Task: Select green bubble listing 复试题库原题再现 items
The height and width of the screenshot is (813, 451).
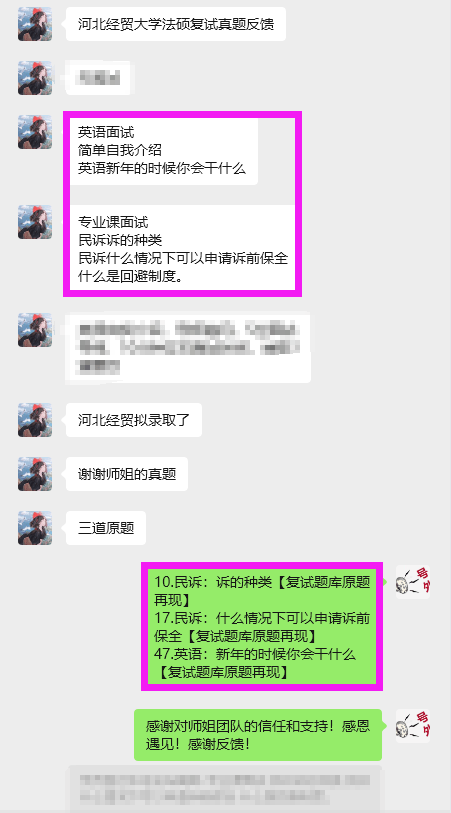Action: point(262,627)
